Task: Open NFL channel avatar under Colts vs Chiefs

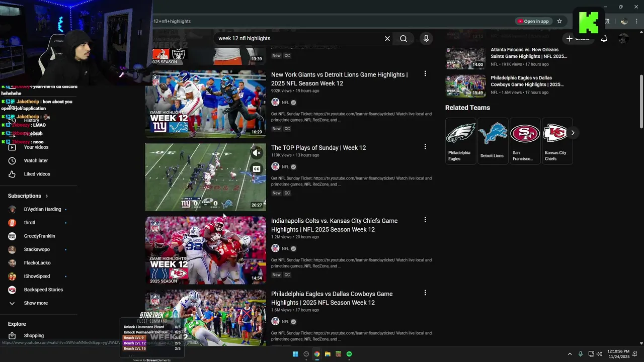Action: point(275,248)
